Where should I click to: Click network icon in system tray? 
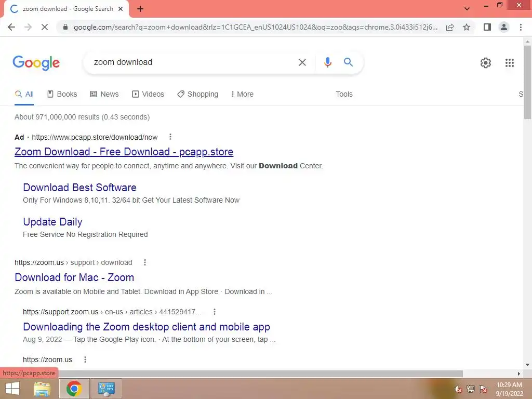[471, 389]
